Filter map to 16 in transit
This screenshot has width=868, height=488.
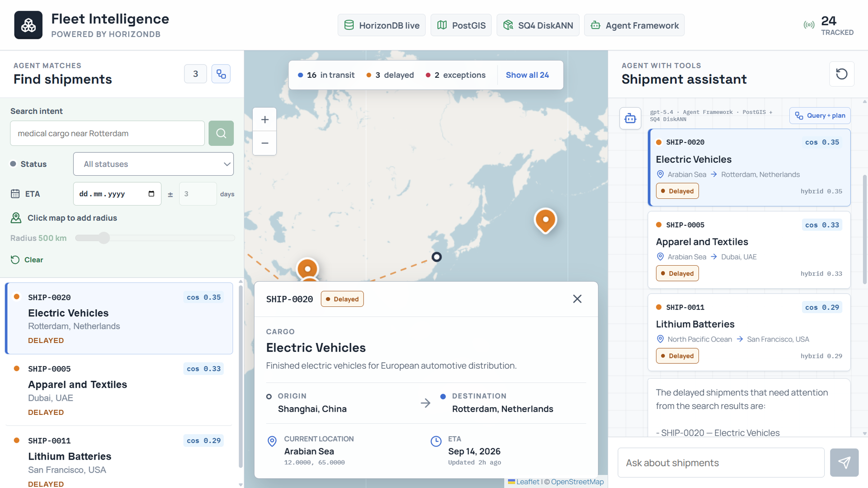(326, 75)
